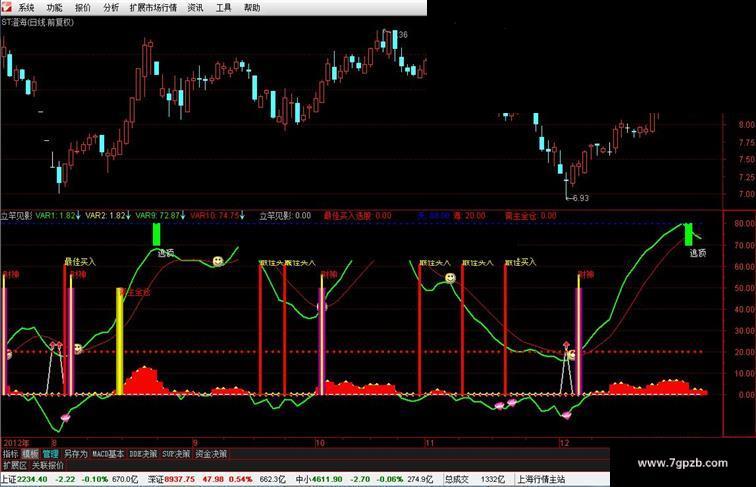This screenshot has width=756, height=487.
Task: Switch to SUP决策 template
Action: (176, 454)
